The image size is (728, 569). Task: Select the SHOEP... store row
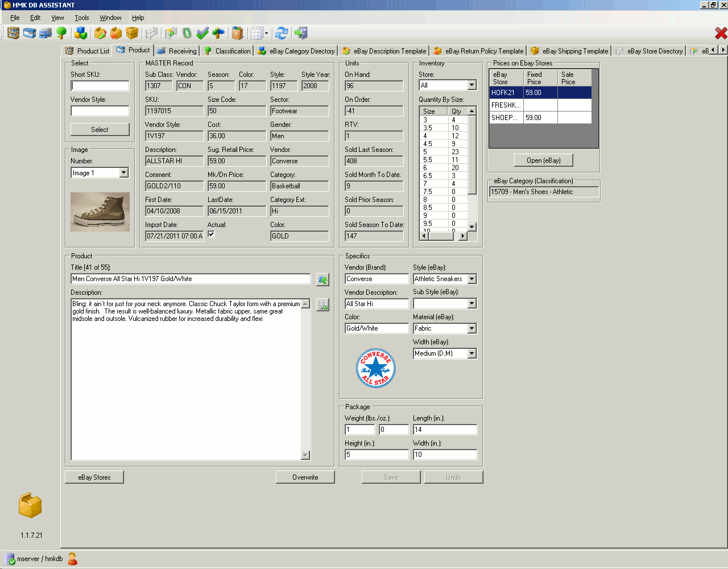540,118
